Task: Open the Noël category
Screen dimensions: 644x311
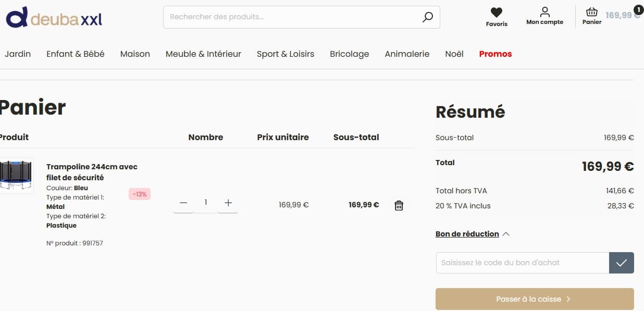Action: [x=454, y=54]
